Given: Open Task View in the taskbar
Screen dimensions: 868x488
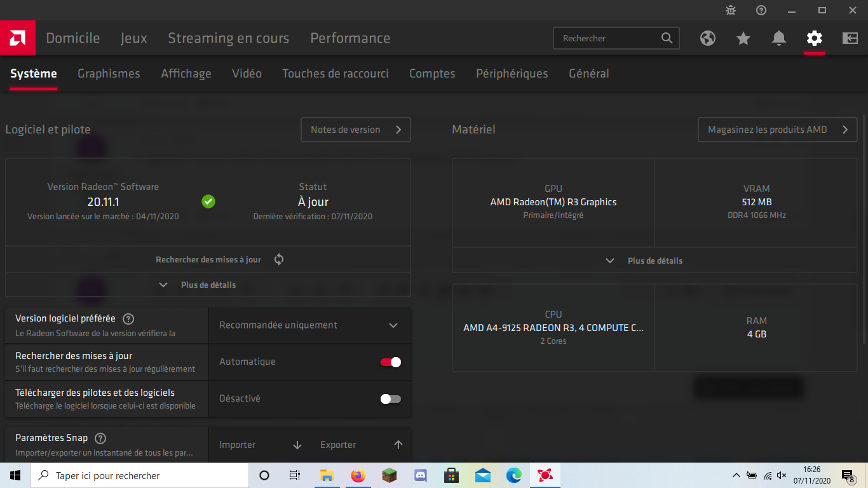Looking at the screenshot, I should pos(295,475).
